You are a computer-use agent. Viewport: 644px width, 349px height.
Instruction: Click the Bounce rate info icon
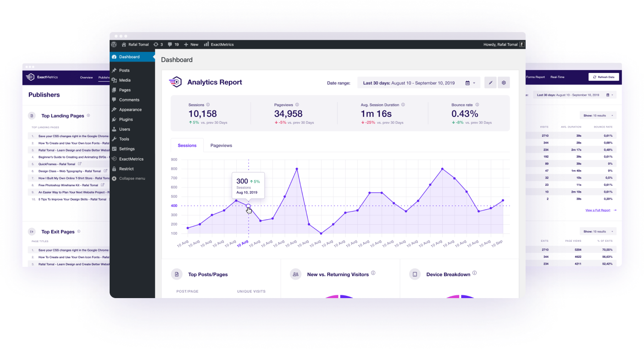point(477,105)
